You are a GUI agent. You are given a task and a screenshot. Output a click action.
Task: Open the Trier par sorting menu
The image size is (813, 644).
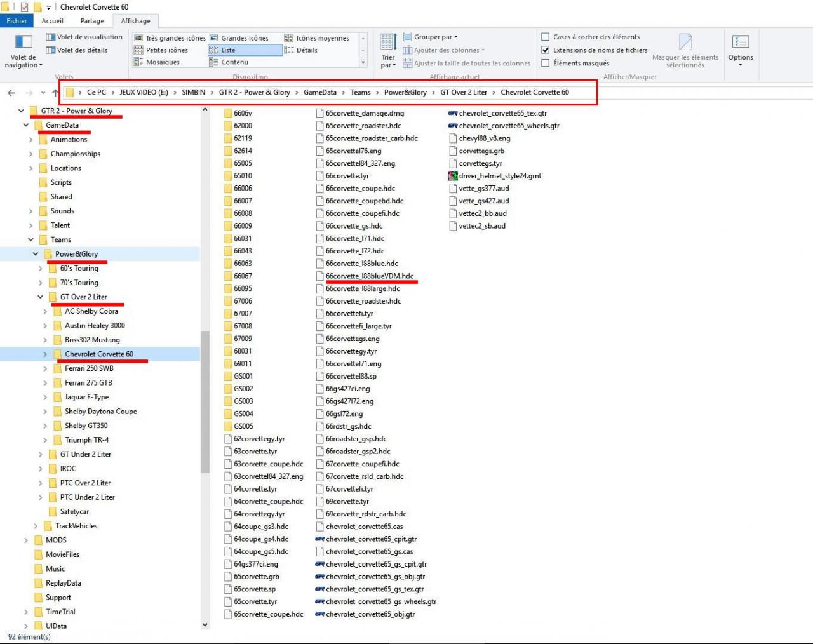[x=388, y=51]
